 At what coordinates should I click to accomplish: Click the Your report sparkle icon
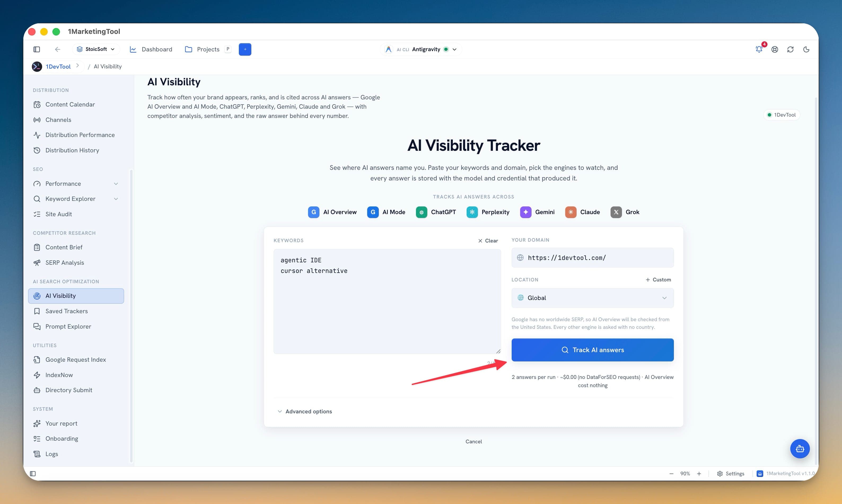[x=37, y=423]
